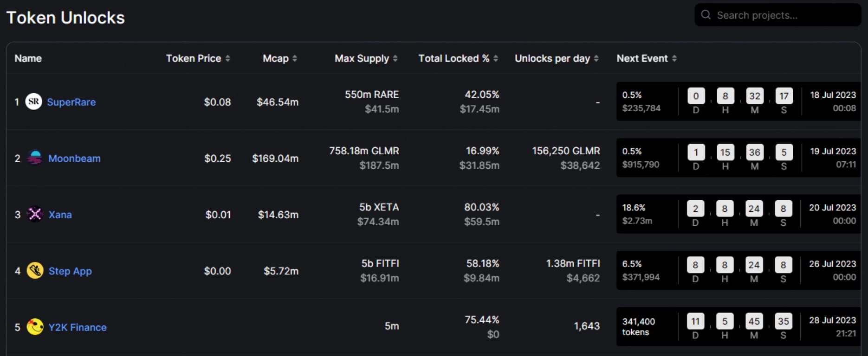Select the $169.04m market cap value
Viewport: 868px width, 356px height.
[x=275, y=158]
